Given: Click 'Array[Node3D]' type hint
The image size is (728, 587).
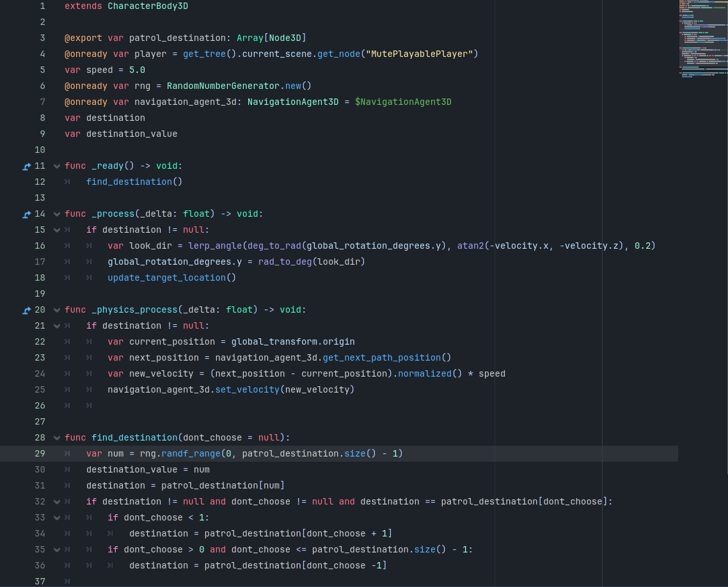Looking at the screenshot, I should click(271, 38).
